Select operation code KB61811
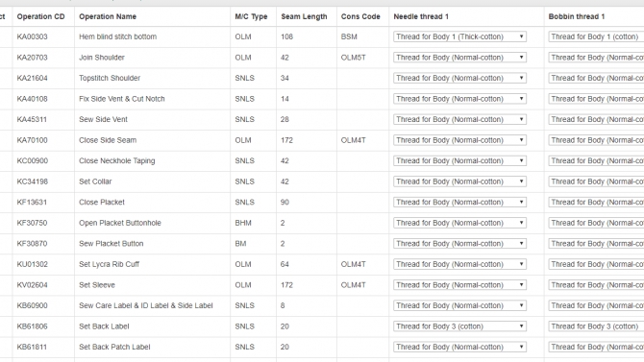Viewport: 644px width, 362px height. [x=32, y=347]
